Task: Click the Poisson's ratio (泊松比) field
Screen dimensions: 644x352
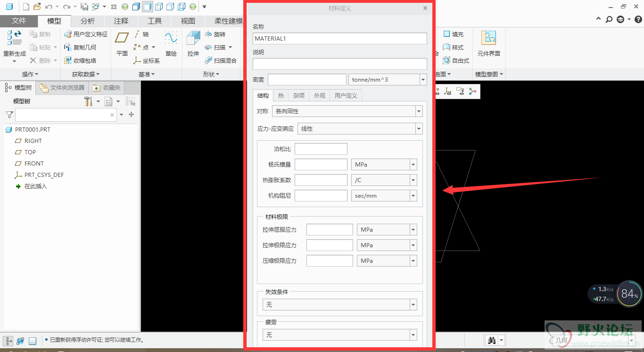Action: (321, 149)
